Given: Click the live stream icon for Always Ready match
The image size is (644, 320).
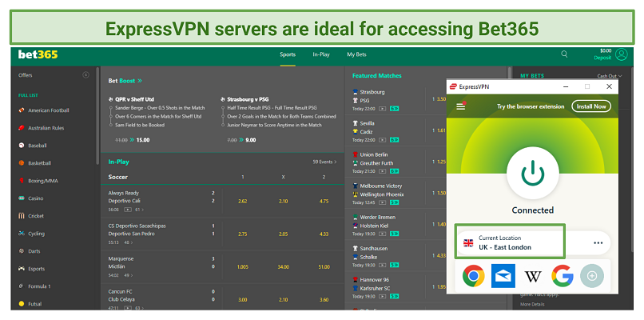Looking at the screenshot, I should [x=128, y=210].
